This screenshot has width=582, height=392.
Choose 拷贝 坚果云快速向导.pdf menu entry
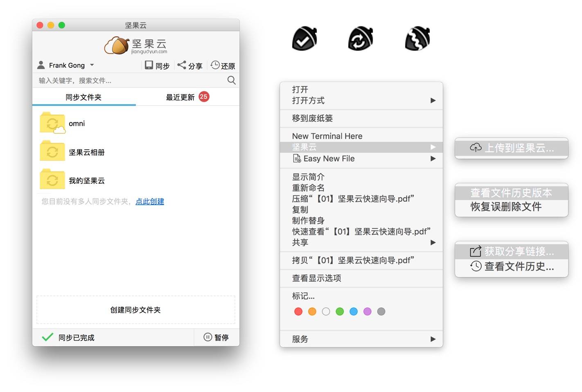pos(353,260)
